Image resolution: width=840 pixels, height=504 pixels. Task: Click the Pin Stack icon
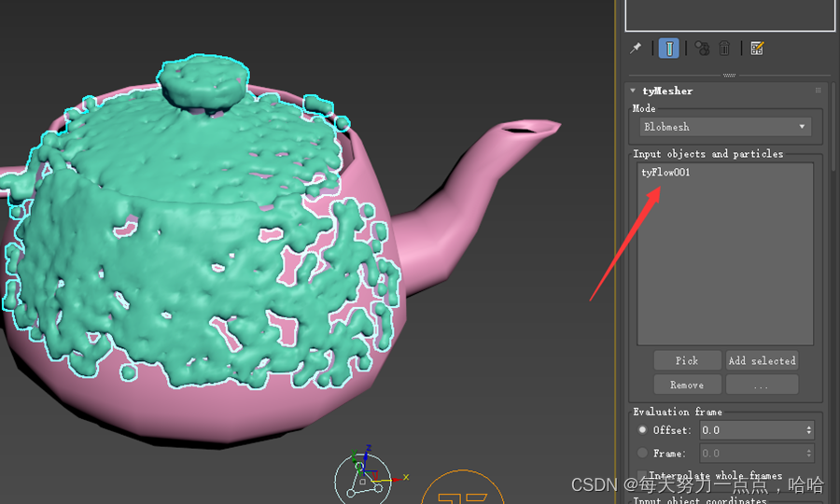[x=636, y=49]
